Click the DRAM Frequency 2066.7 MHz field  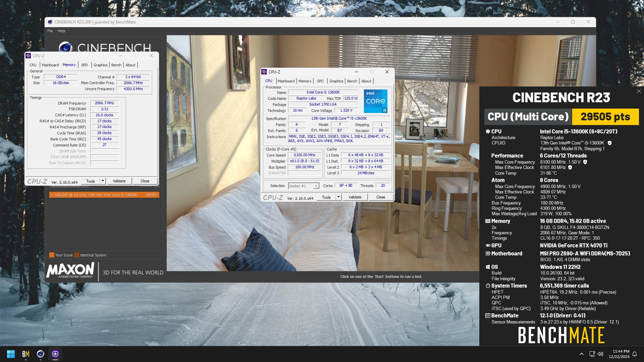104,103
